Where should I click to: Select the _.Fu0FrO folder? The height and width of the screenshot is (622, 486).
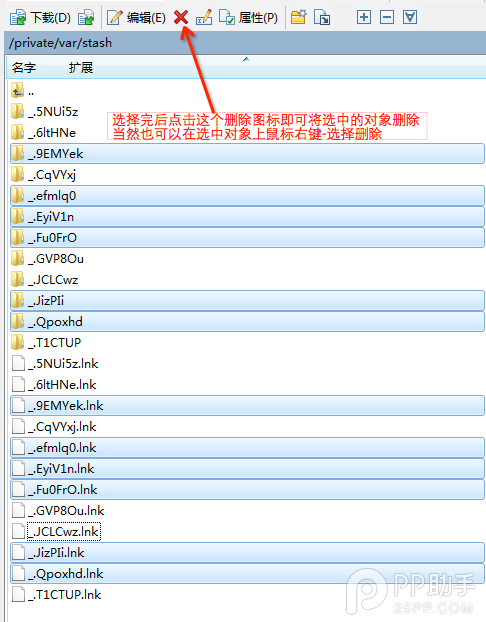point(247,238)
